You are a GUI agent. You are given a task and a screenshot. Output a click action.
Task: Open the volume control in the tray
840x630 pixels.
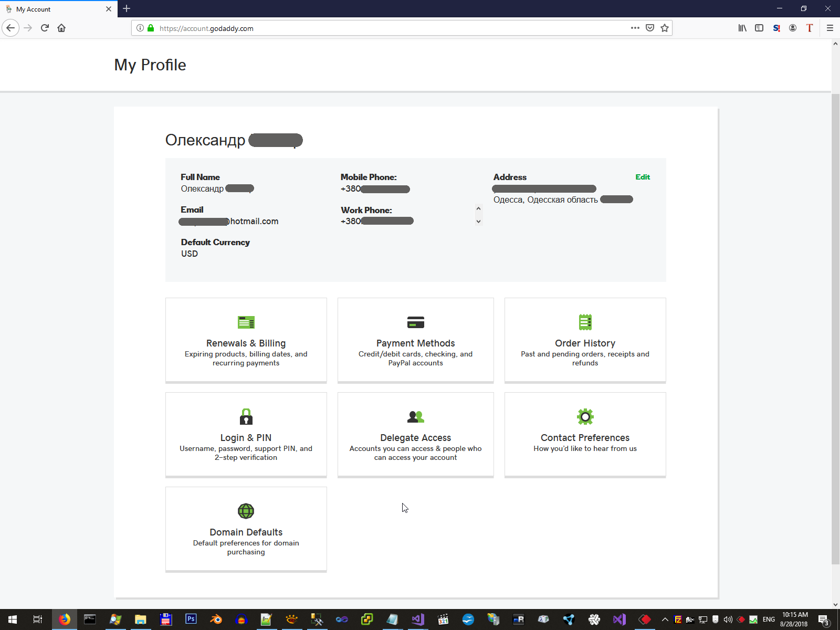pyautogui.click(x=728, y=619)
